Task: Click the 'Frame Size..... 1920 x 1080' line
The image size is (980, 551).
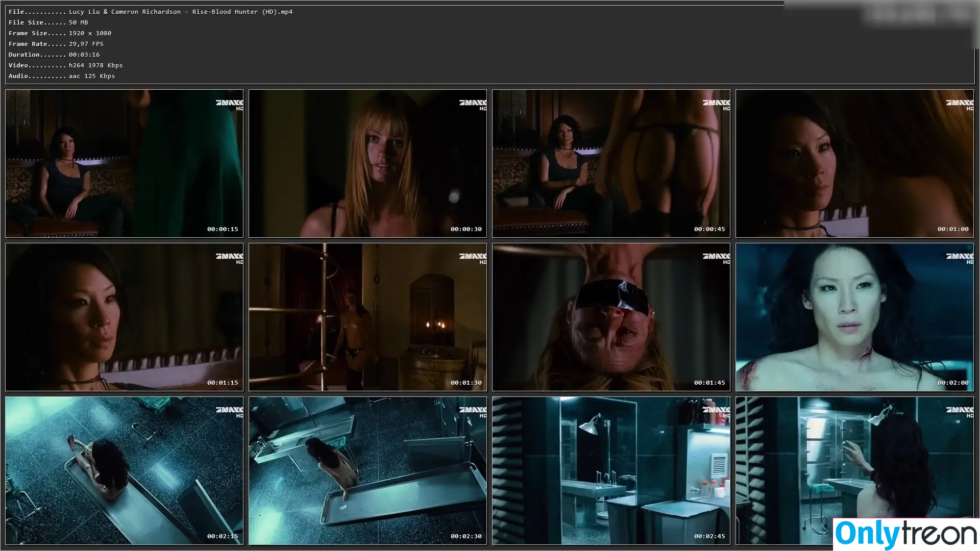Action: (60, 33)
